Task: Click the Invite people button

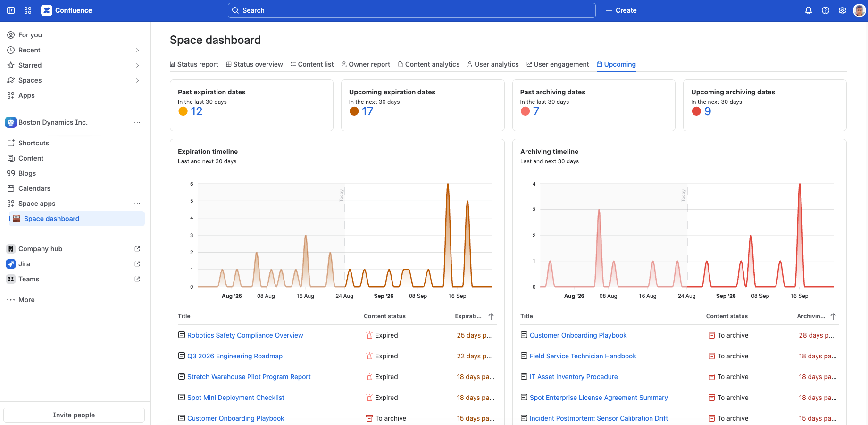Action: pyautogui.click(x=74, y=415)
